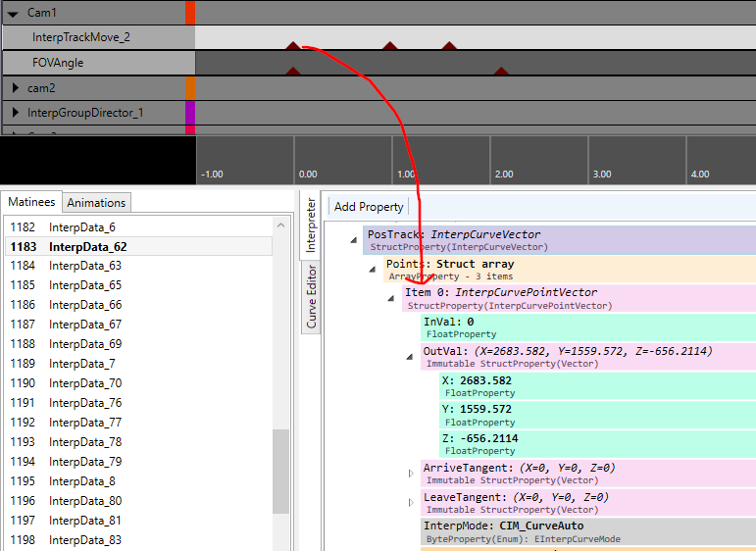Screen dimensions: 756x551
Task: Open the Interpreter vertical tab
Action: click(311, 225)
